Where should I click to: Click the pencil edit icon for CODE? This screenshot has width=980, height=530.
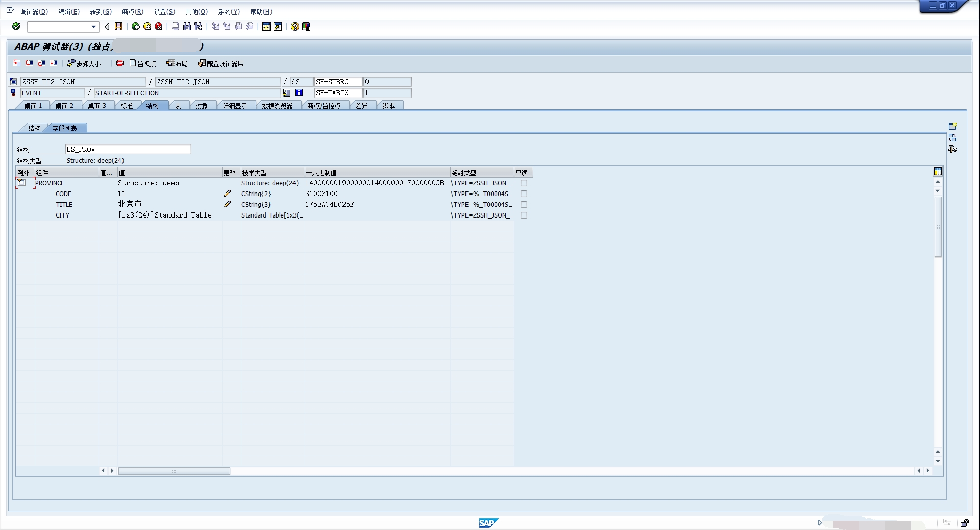tap(227, 194)
